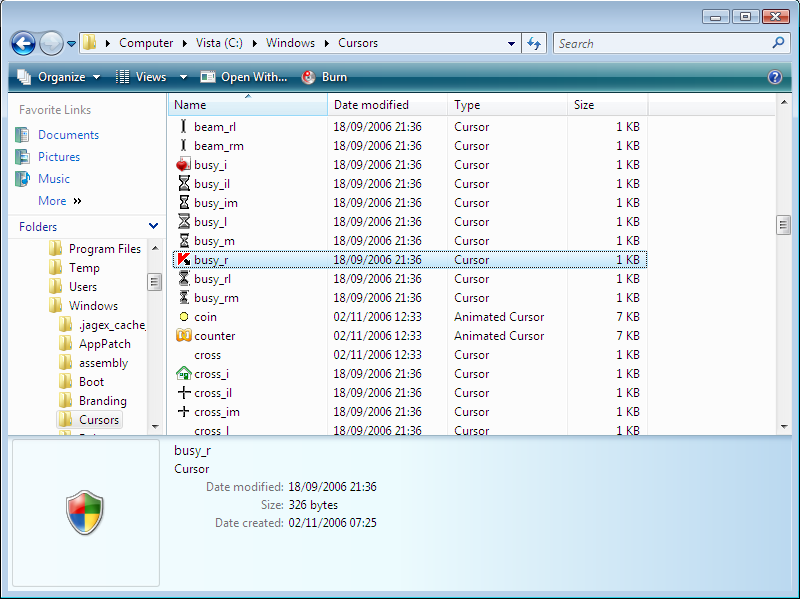This screenshot has width=800, height=599.
Task: Select Windows in the address breadcrumb
Action: pyautogui.click(x=290, y=43)
